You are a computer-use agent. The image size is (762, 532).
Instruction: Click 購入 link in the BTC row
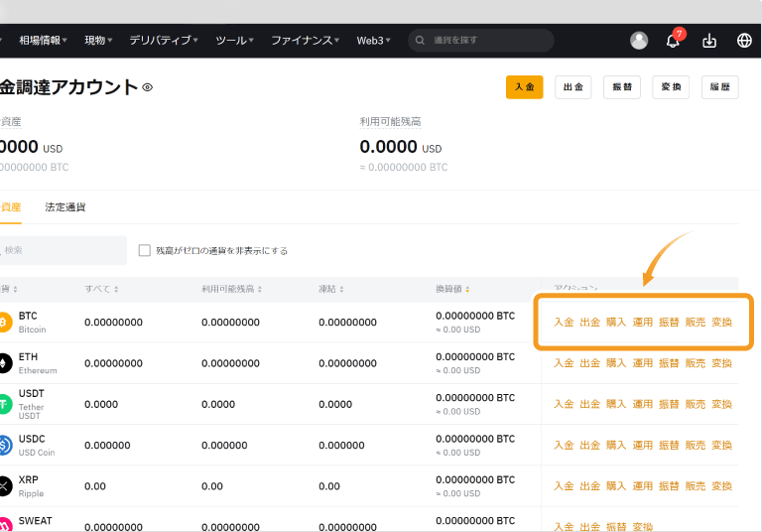[616, 322]
